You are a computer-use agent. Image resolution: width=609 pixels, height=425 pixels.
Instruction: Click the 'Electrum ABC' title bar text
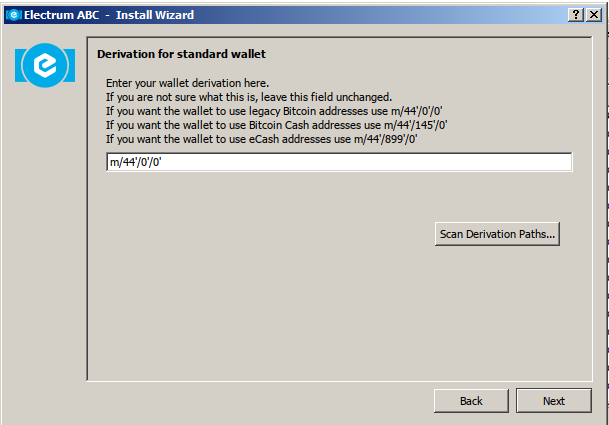coord(61,15)
